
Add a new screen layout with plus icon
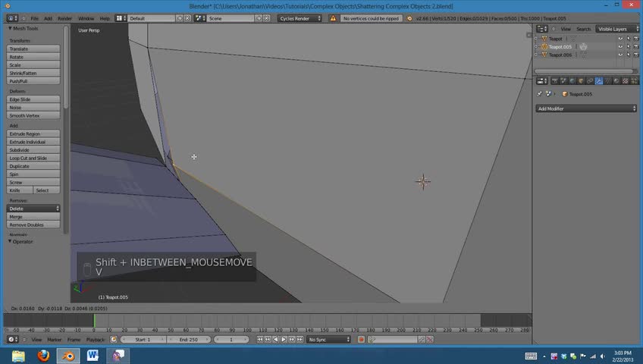click(x=180, y=18)
